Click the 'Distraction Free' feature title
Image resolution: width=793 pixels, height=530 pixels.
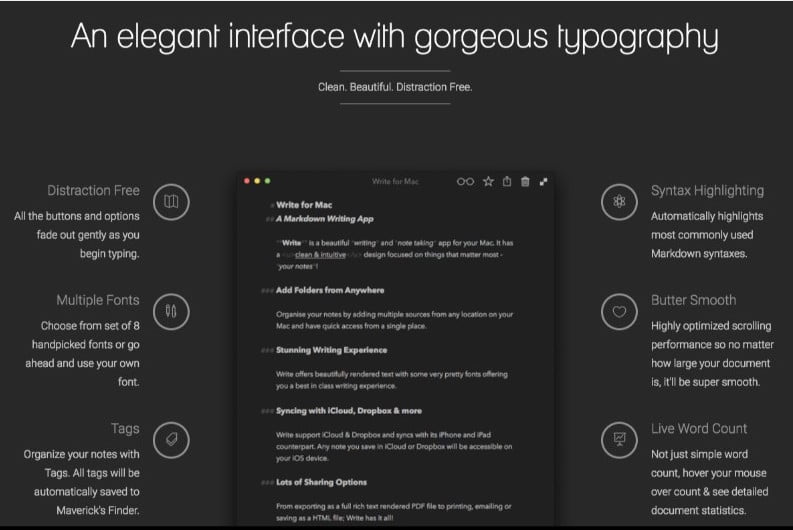pos(94,191)
